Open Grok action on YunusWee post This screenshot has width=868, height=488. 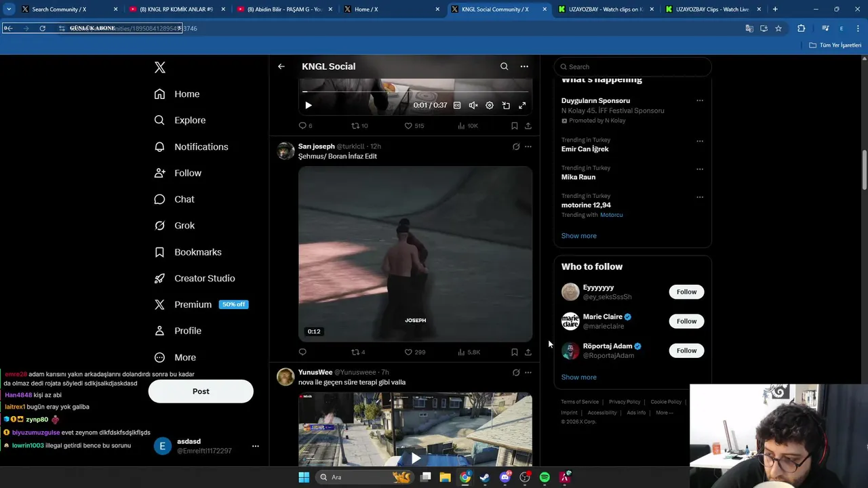point(516,372)
